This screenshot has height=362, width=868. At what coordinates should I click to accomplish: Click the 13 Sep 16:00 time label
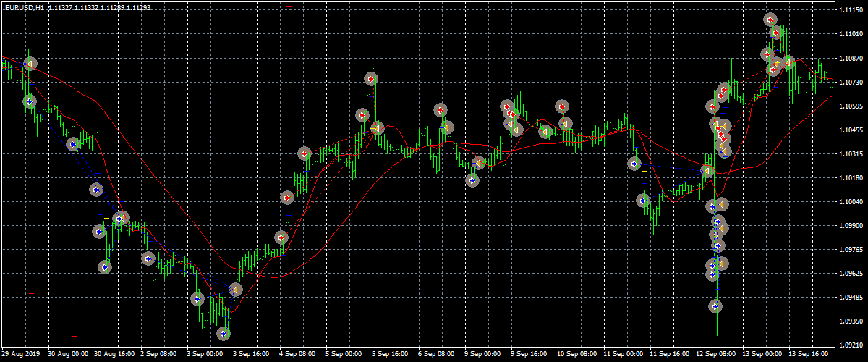(809, 355)
